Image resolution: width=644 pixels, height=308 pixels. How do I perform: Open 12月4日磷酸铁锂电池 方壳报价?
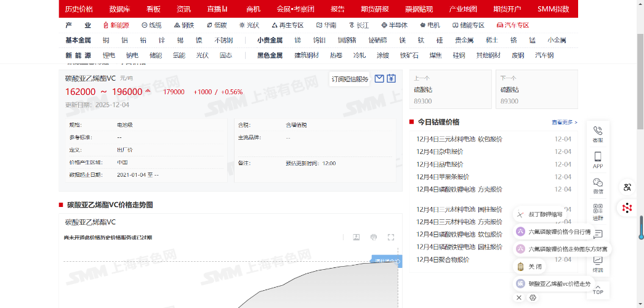pos(459,189)
